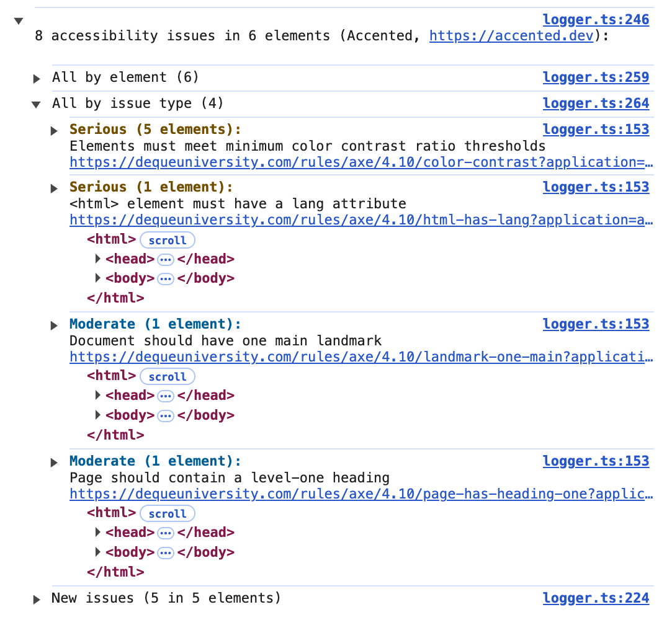Click the ellipsis inside body under heading issue
The image size is (672, 620).
coord(165,552)
